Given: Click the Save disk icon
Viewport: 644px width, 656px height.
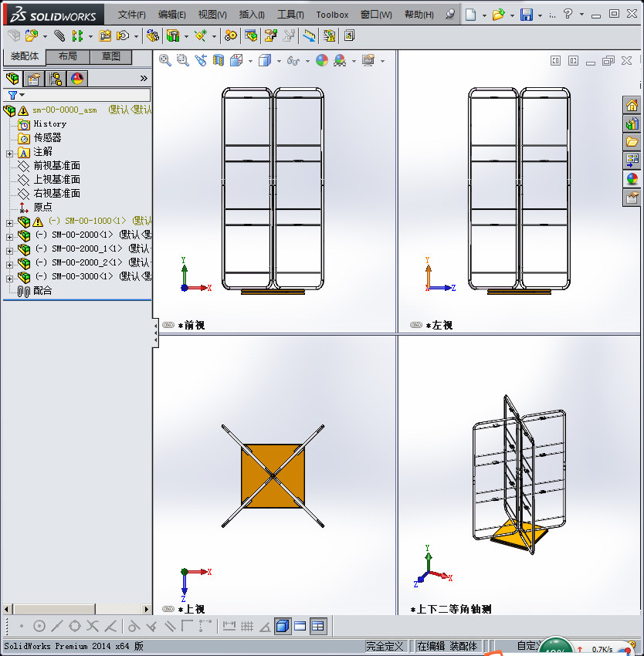Looking at the screenshot, I should (x=527, y=15).
